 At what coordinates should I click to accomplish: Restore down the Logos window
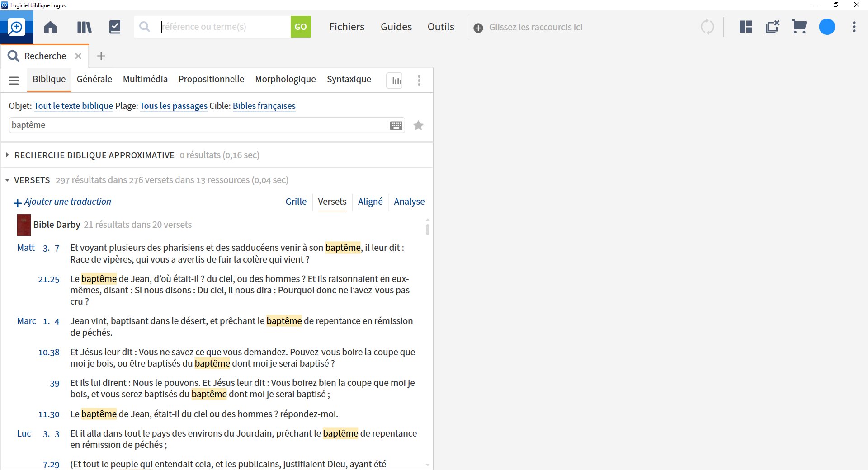click(836, 5)
